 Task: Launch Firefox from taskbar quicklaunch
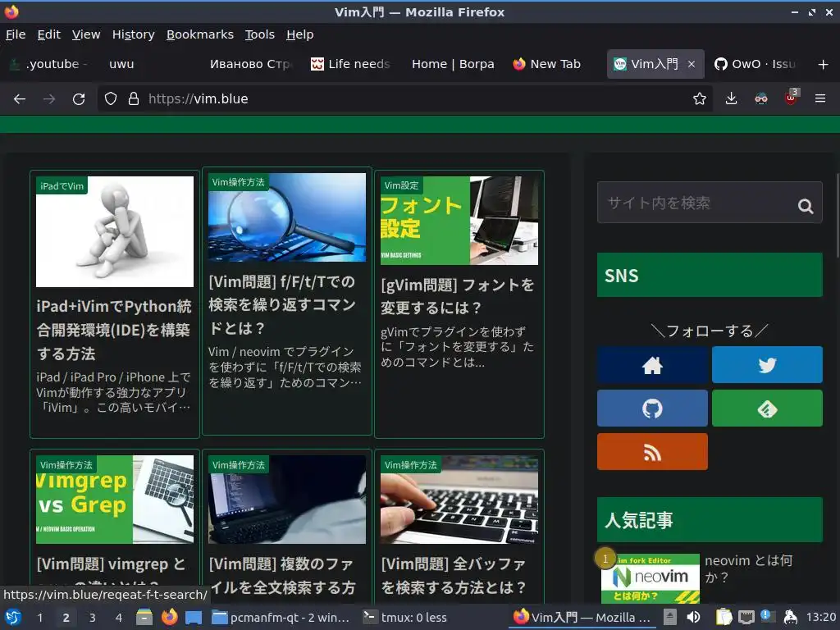[x=169, y=617]
